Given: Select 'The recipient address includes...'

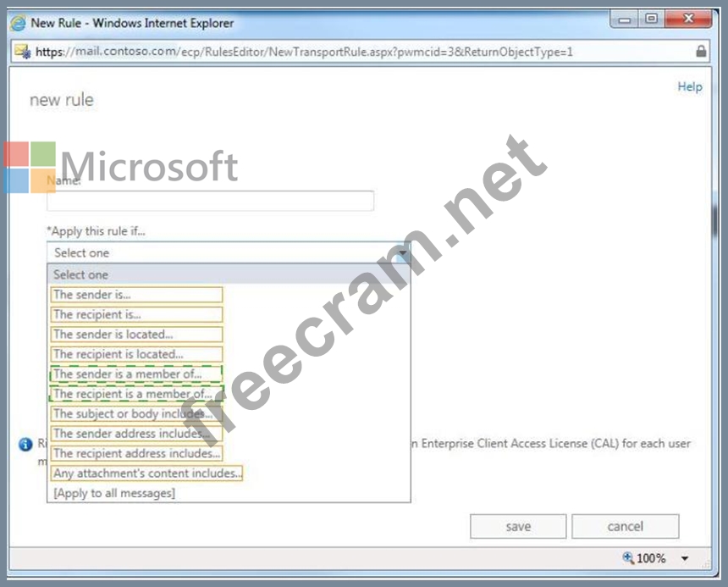Looking at the screenshot, I should tap(136, 453).
